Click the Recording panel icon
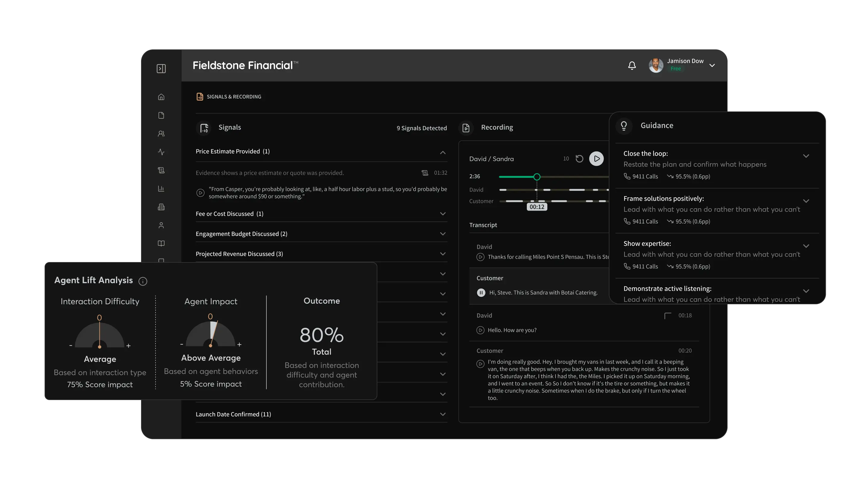868x488 pixels. click(466, 128)
